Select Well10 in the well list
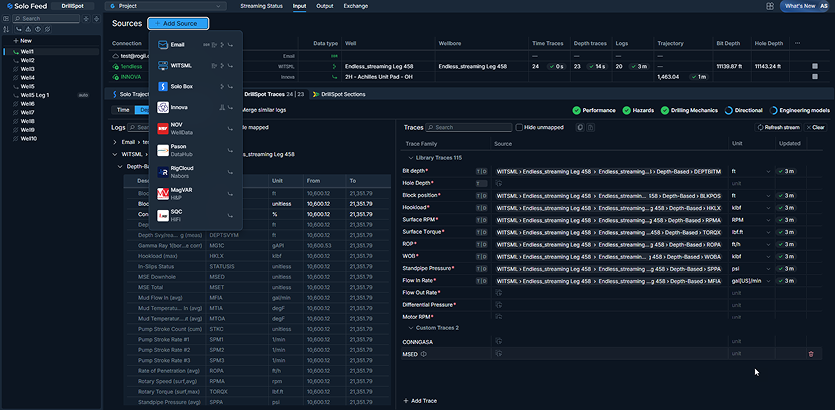The height and width of the screenshot is (410, 835). click(52, 138)
